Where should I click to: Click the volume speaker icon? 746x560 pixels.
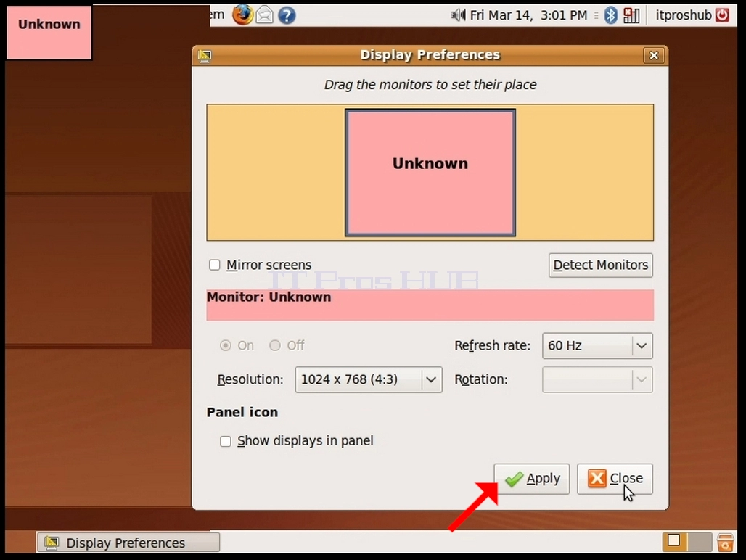(x=458, y=15)
